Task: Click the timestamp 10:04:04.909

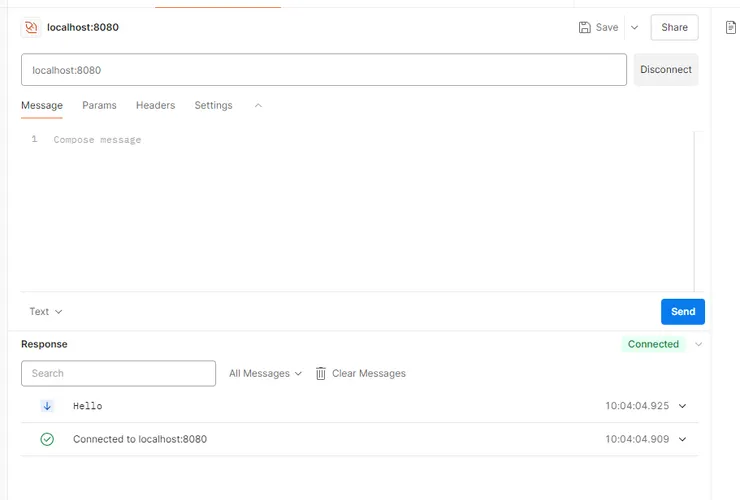Action: [x=637, y=440]
